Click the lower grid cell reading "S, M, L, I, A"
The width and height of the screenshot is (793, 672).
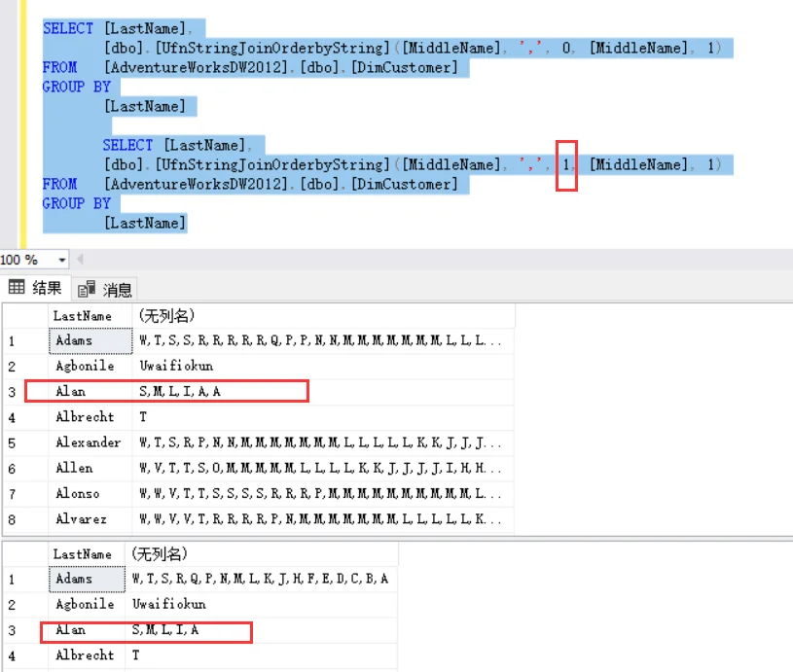pos(261,630)
